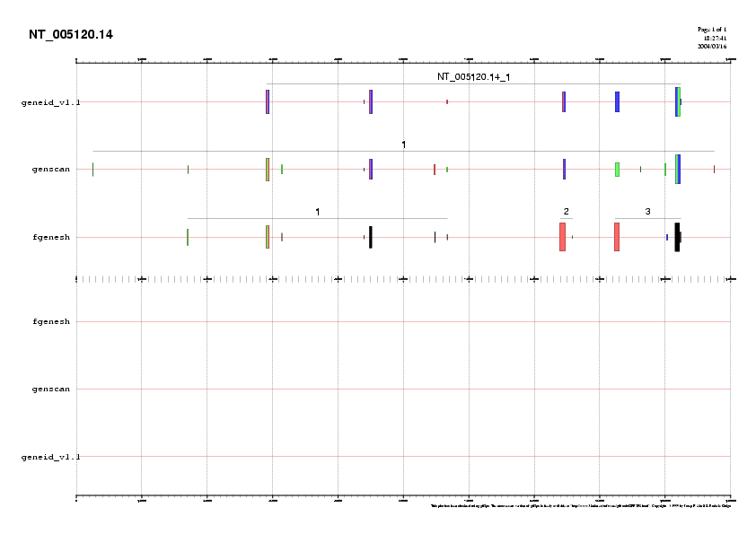Select gene label 3 on fgenesh track

(647, 212)
